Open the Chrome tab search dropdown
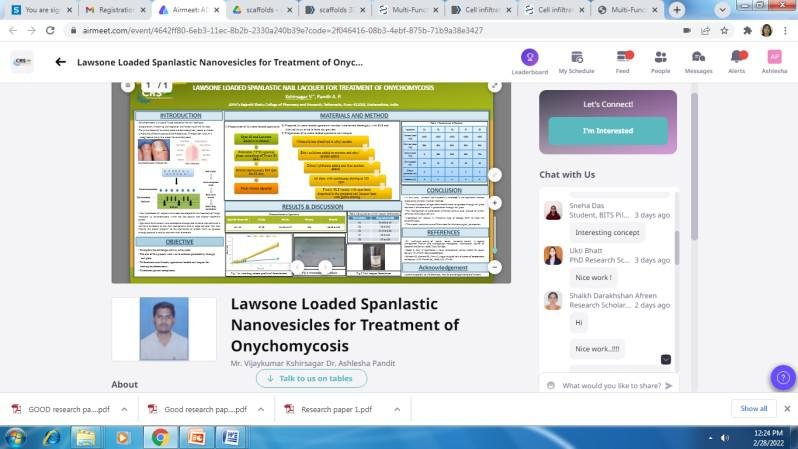 722,10
